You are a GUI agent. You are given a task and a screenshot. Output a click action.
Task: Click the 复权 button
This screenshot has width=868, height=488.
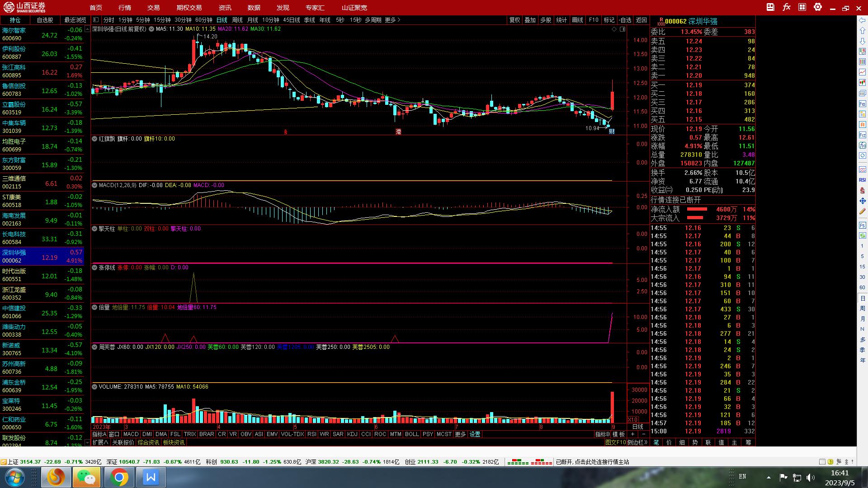click(514, 20)
